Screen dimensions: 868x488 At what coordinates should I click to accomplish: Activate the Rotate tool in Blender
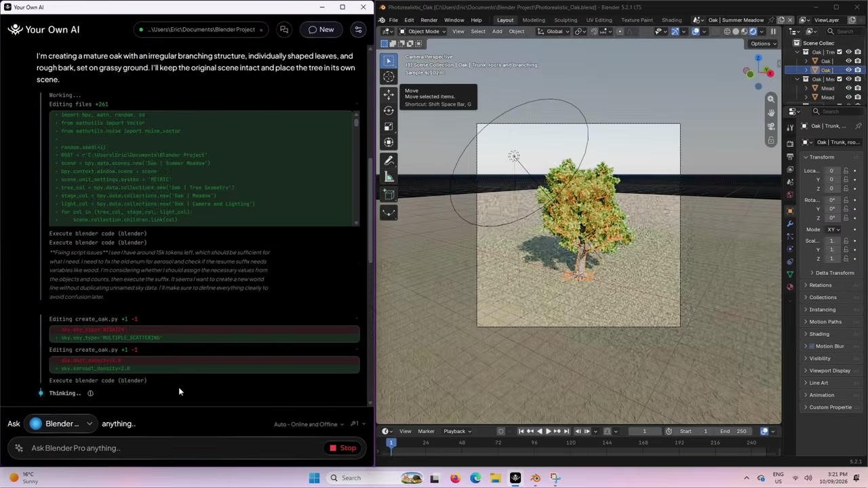(x=389, y=110)
